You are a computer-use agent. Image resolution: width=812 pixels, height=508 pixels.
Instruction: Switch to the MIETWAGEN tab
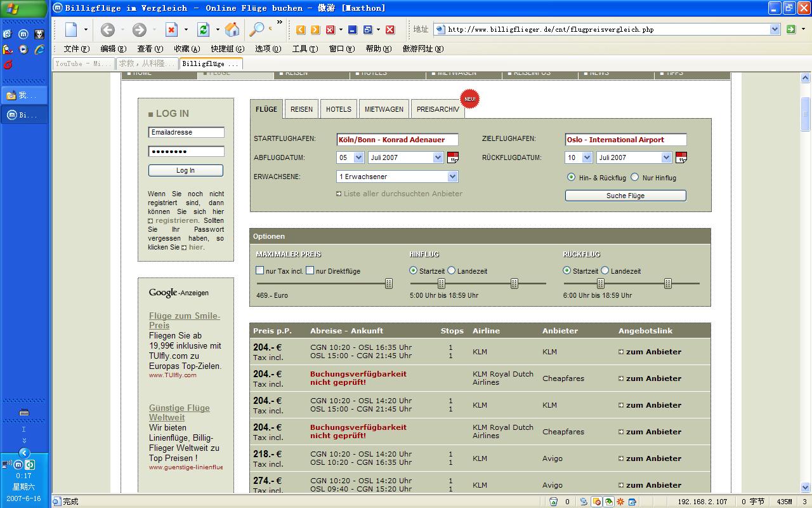[x=384, y=109]
